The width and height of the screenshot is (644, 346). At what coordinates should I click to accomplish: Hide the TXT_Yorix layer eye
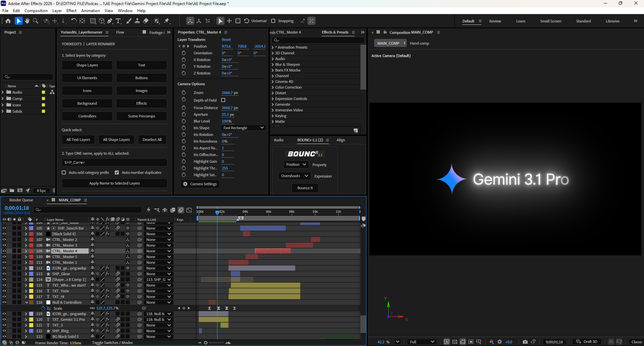click(x=4, y=291)
